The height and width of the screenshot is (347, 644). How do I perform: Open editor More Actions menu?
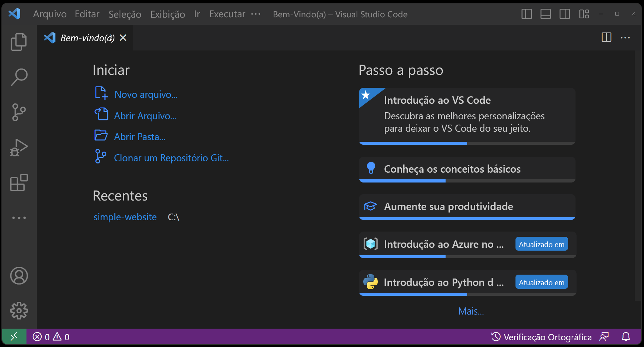click(625, 37)
